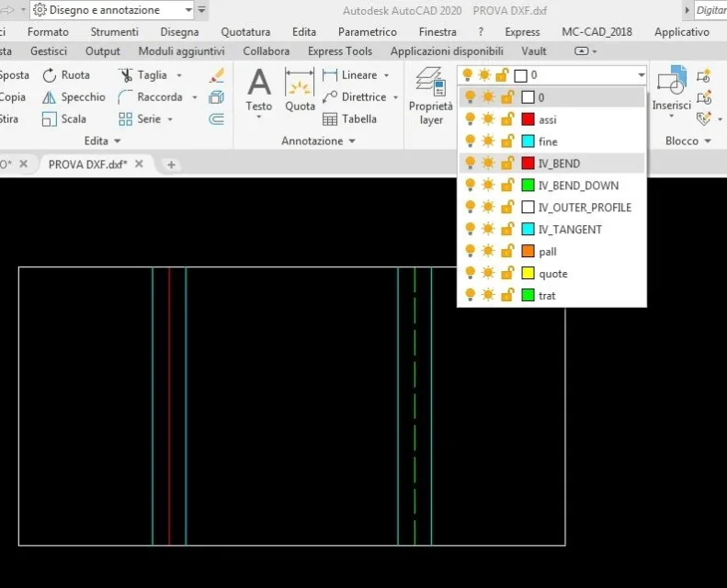Open the Express menu
The image size is (727, 588).
click(522, 32)
